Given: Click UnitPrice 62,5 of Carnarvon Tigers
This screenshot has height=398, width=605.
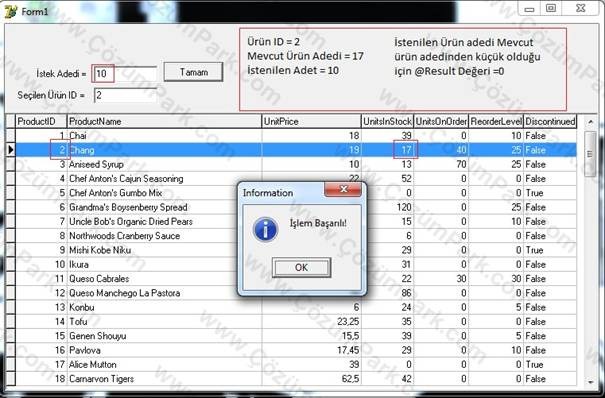Looking at the screenshot, I should 311,379.
